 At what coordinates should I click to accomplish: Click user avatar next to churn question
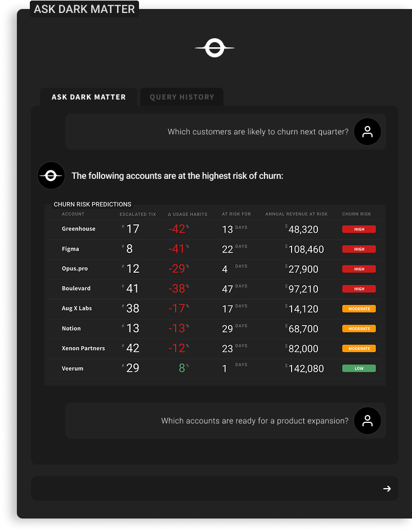point(367,132)
